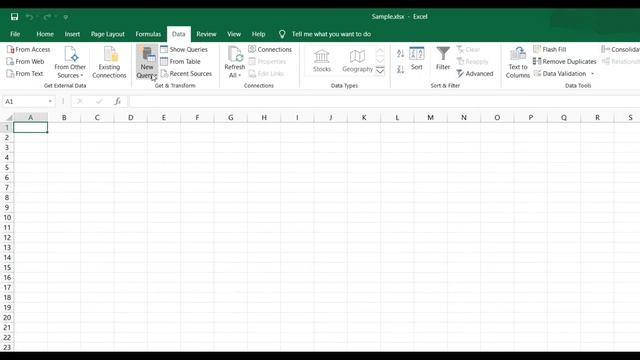Open the Sort dialog
Screen dimensions: 640x360
tap(417, 59)
